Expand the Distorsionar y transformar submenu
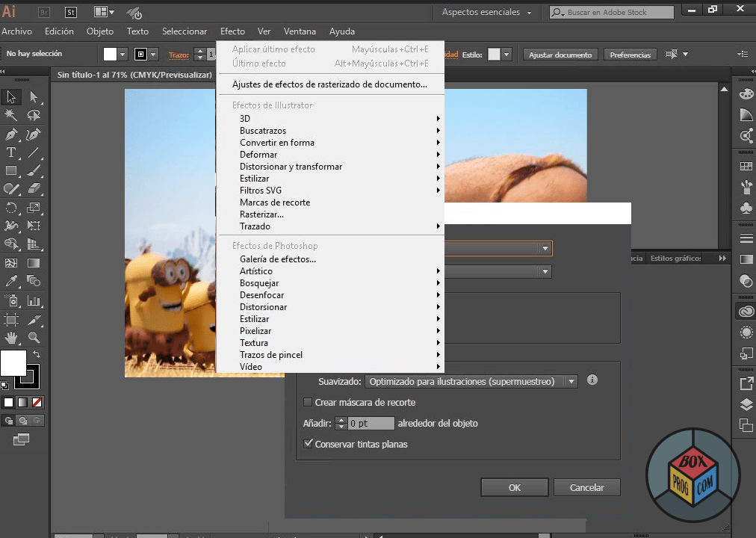756x538 pixels. tap(291, 166)
